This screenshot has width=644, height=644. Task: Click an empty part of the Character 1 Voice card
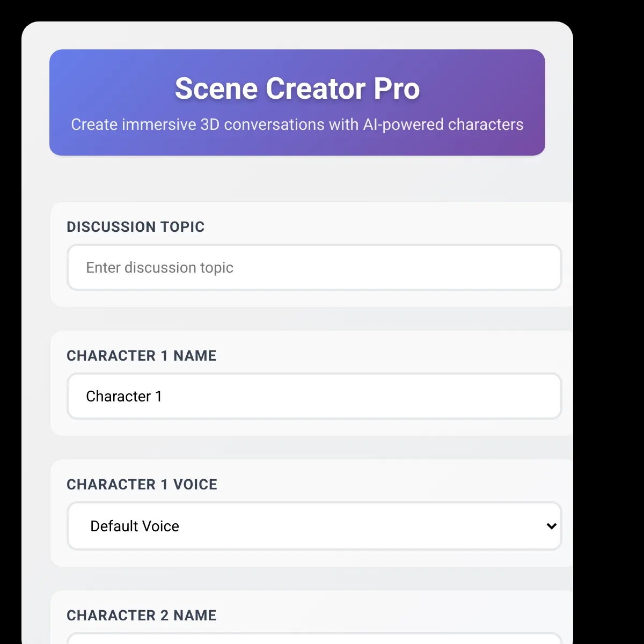pos(376,484)
